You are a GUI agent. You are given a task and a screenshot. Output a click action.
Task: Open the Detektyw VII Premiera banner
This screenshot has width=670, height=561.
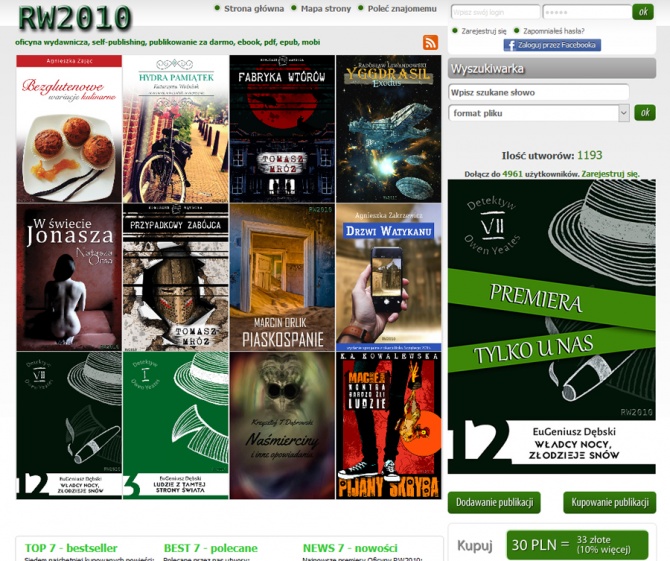[x=552, y=326]
